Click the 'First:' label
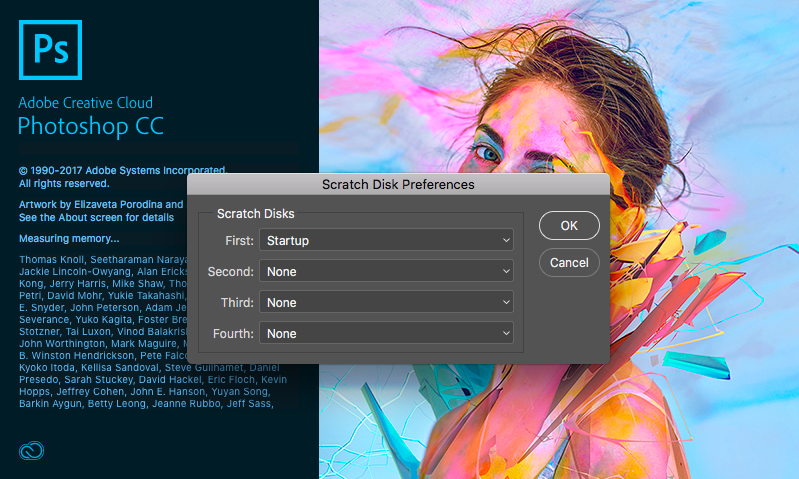The image size is (799, 479). 239,241
